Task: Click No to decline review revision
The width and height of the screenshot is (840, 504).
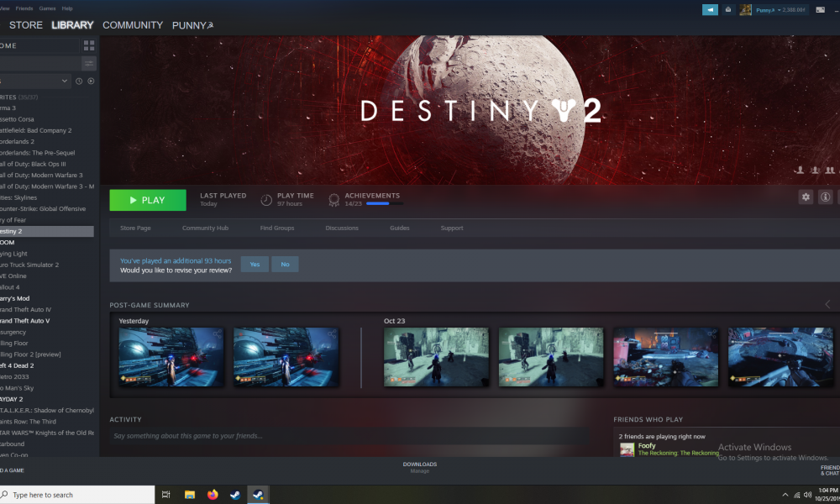Action: (285, 264)
